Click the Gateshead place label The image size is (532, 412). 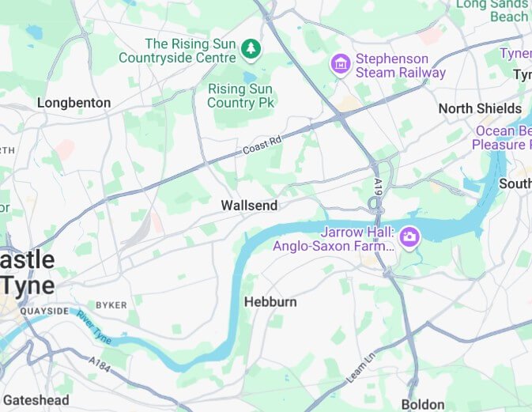pyautogui.click(x=36, y=400)
